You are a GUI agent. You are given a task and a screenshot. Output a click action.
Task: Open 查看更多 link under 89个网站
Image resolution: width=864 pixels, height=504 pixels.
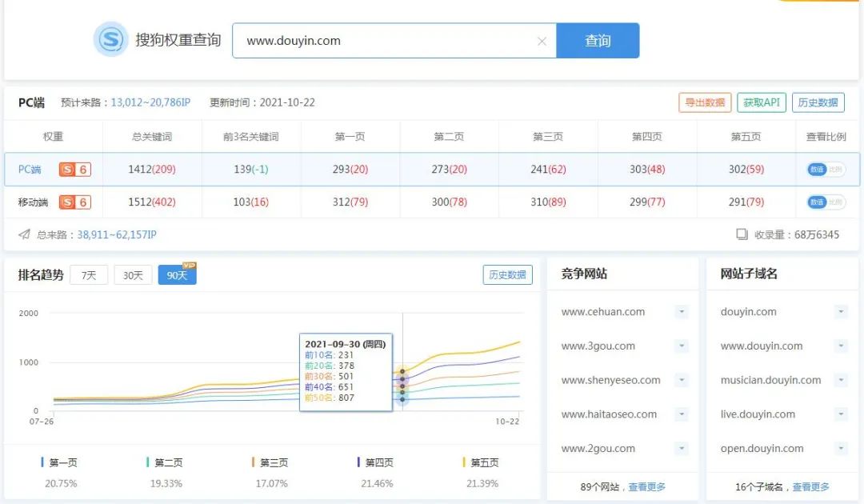647,487
